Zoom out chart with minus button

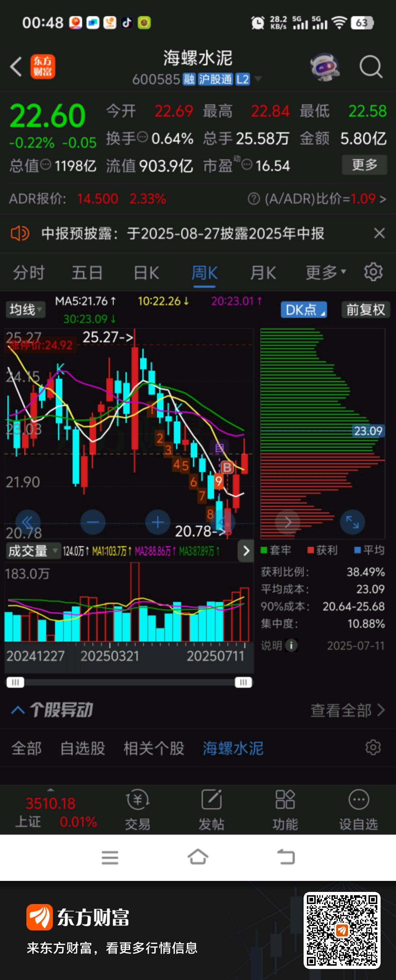(93, 522)
